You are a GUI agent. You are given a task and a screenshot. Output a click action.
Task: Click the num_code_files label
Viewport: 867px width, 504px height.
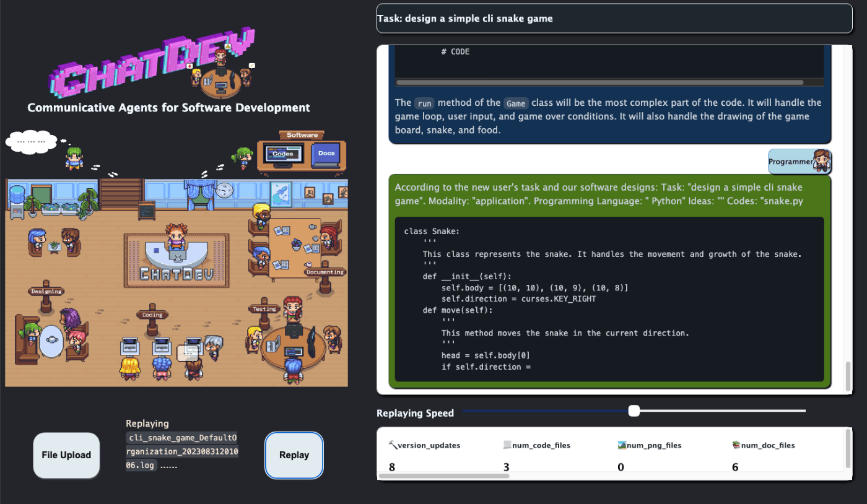pyautogui.click(x=541, y=445)
